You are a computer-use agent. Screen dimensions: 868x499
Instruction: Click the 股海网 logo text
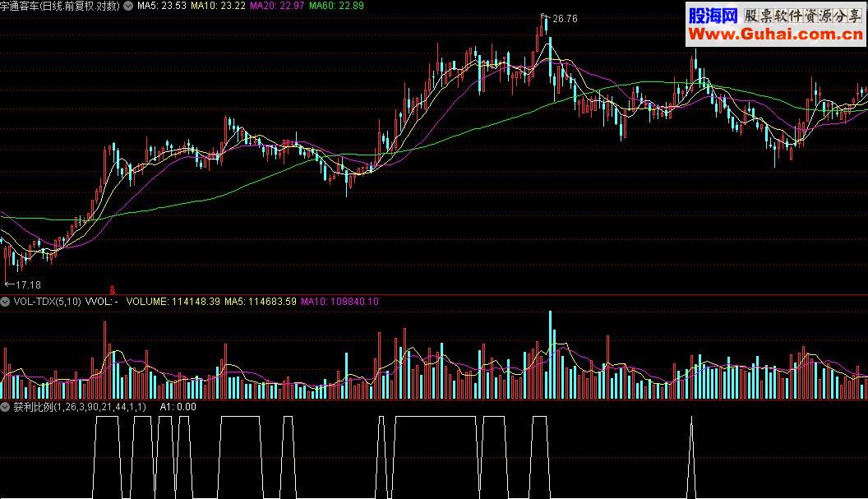(x=713, y=16)
